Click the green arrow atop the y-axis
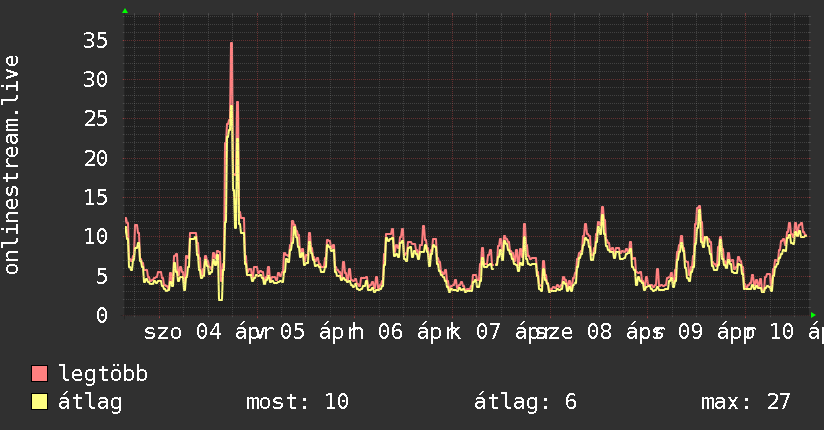 coord(125,11)
